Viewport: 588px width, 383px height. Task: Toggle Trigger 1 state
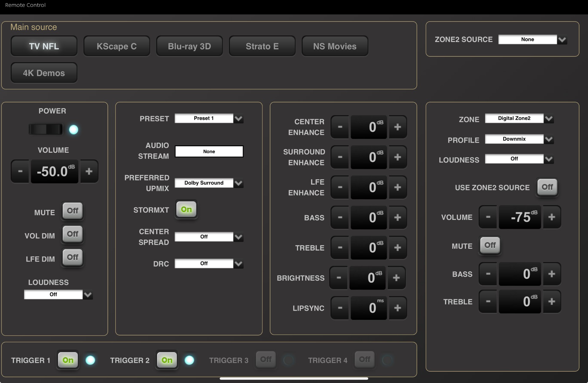[x=68, y=360]
